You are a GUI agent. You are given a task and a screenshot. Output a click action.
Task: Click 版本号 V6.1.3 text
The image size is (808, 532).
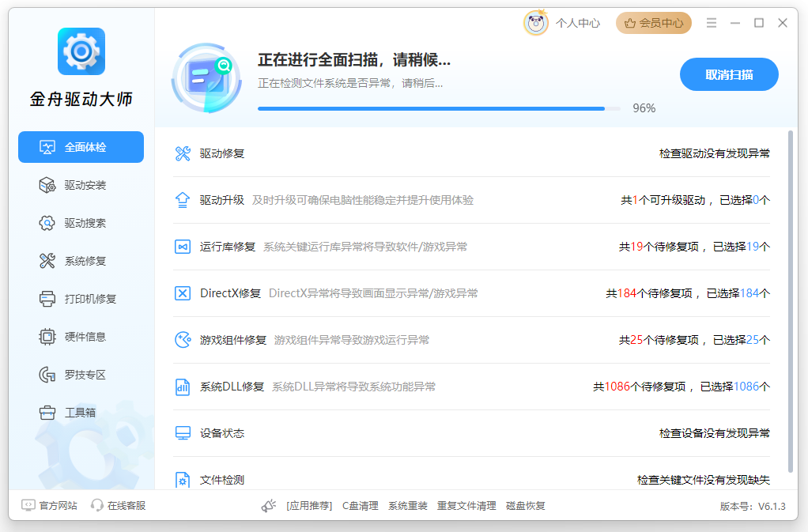[753, 506]
